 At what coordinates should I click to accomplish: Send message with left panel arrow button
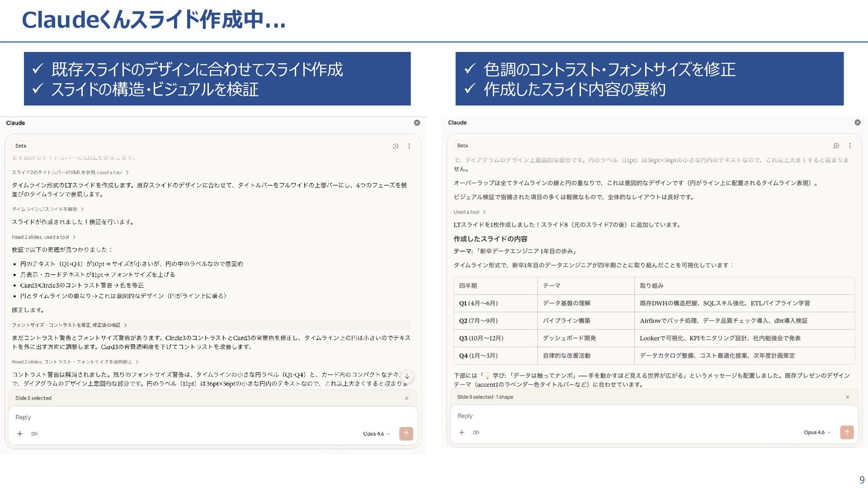(406, 434)
